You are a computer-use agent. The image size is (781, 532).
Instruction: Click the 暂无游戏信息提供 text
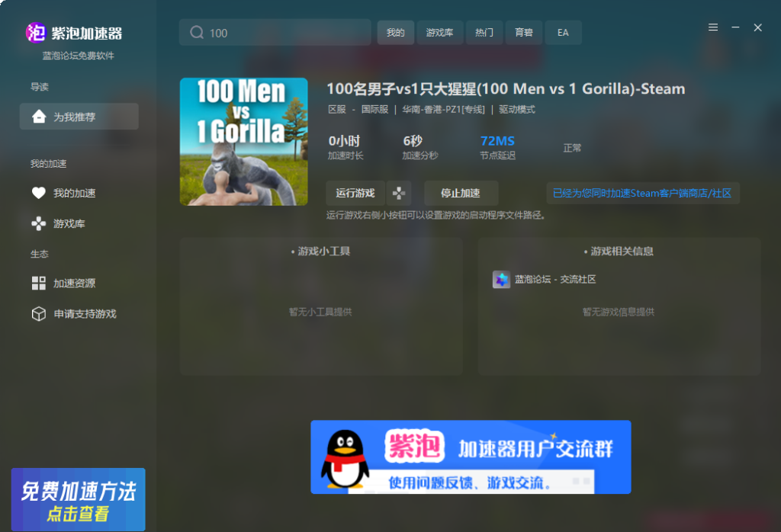coord(619,312)
